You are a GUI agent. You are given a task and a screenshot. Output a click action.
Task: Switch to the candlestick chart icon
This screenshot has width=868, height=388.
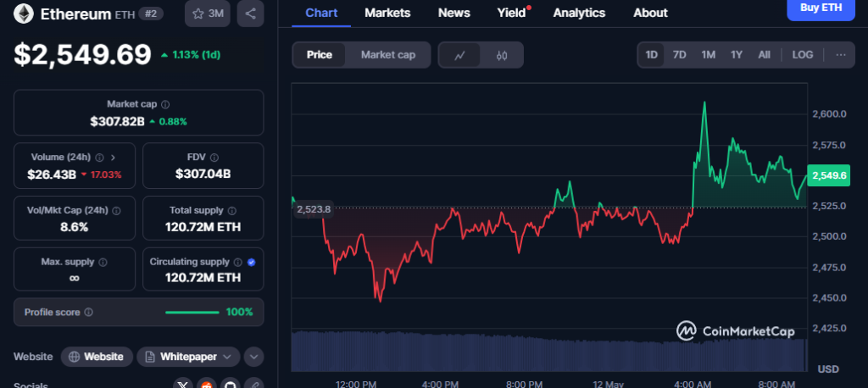point(502,55)
